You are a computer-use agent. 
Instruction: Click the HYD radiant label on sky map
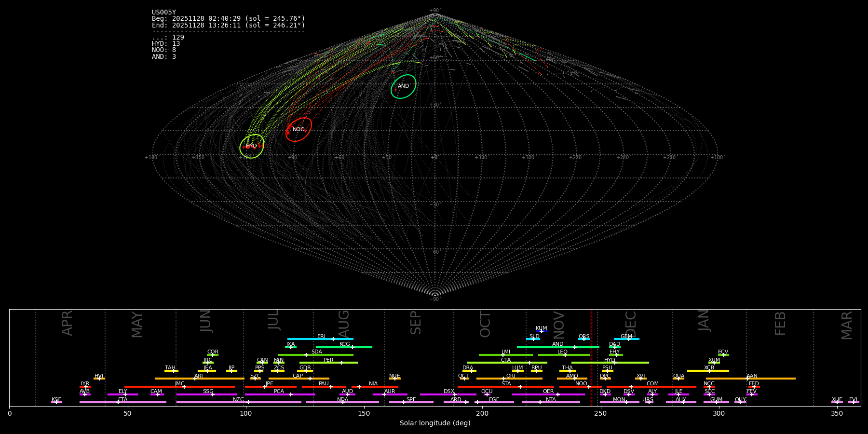tap(251, 146)
